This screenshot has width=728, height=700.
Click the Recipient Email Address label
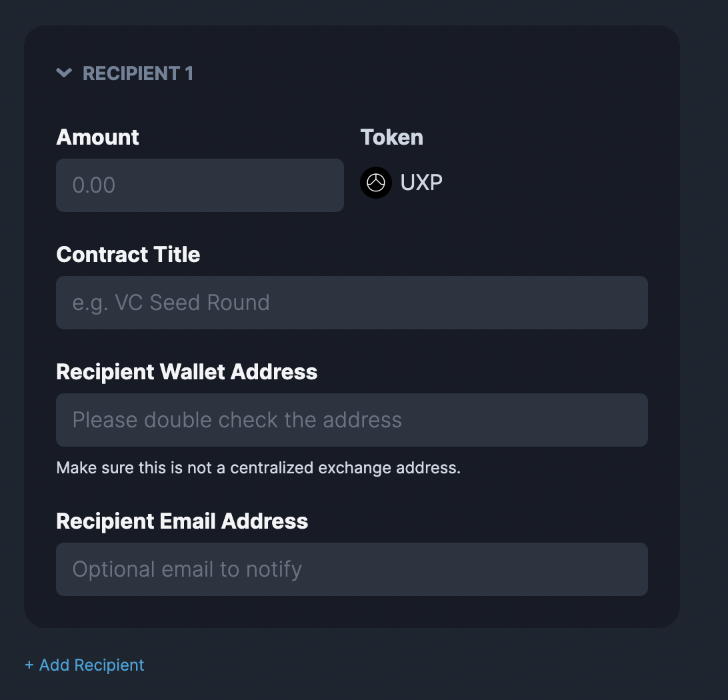point(182,521)
